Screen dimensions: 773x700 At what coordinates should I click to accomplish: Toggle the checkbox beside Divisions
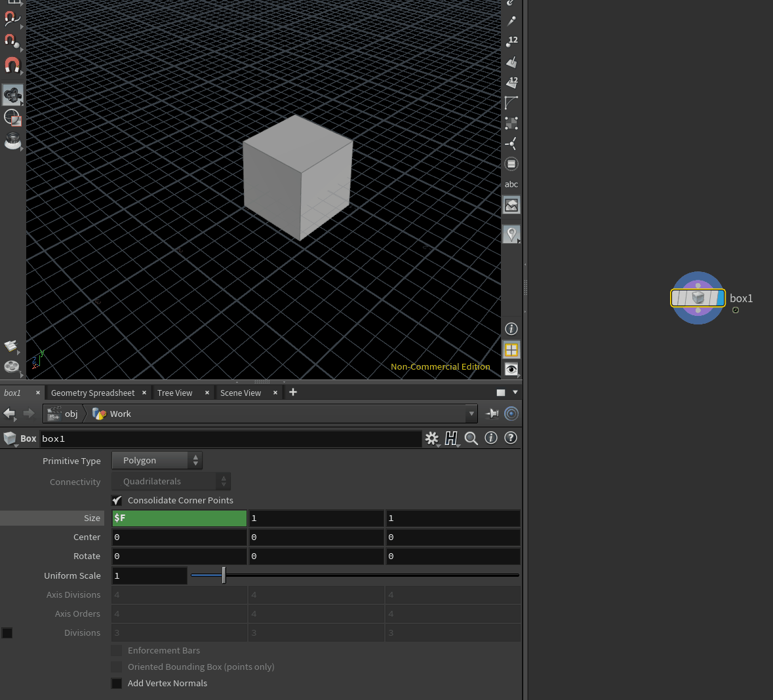7,632
